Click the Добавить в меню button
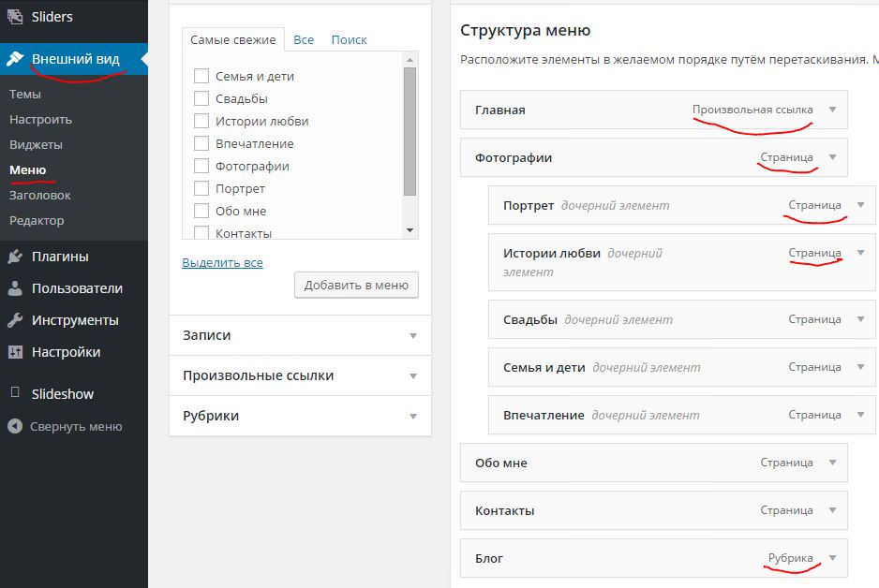The width and height of the screenshot is (879, 588). click(x=356, y=285)
